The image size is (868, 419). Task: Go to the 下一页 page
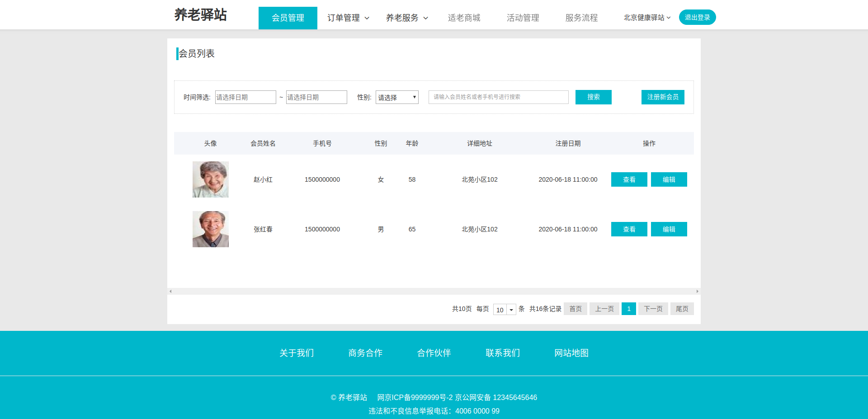653,309
